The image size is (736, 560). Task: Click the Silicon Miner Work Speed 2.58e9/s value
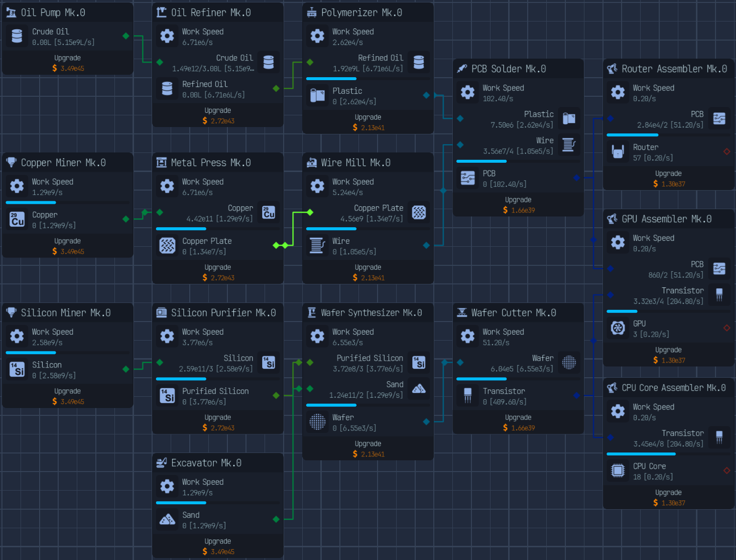click(x=47, y=343)
